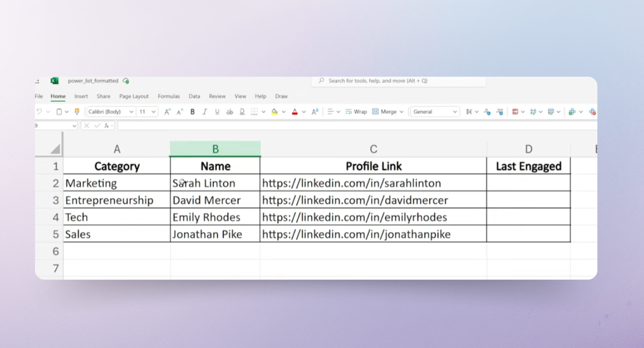This screenshot has width=644, height=348.
Task: Toggle Italic formatting
Action: (x=204, y=111)
